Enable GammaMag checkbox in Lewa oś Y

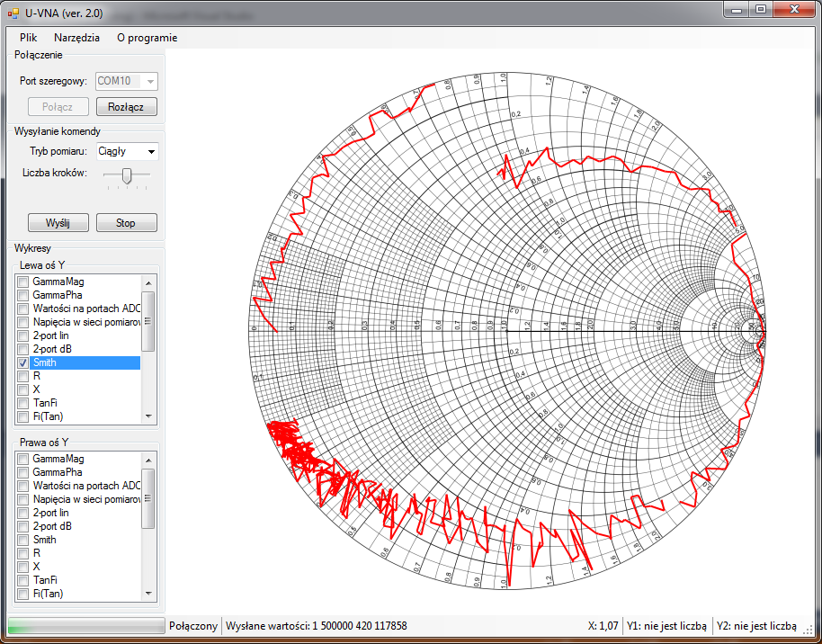23,282
